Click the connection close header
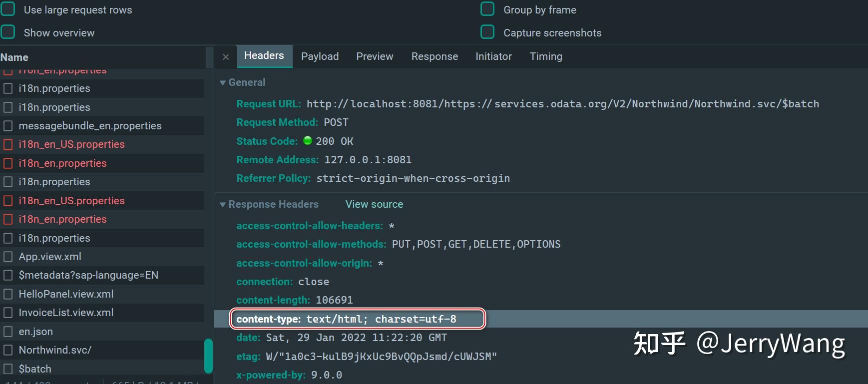The height and width of the screenshot is (384, 868). coord(283,282)
